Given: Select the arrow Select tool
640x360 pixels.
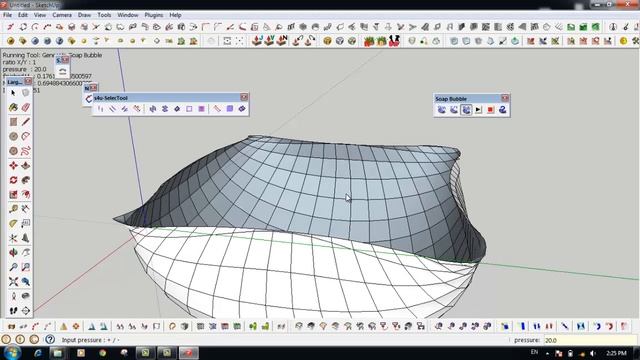Looking at the screenshot, I should (13, 93).
